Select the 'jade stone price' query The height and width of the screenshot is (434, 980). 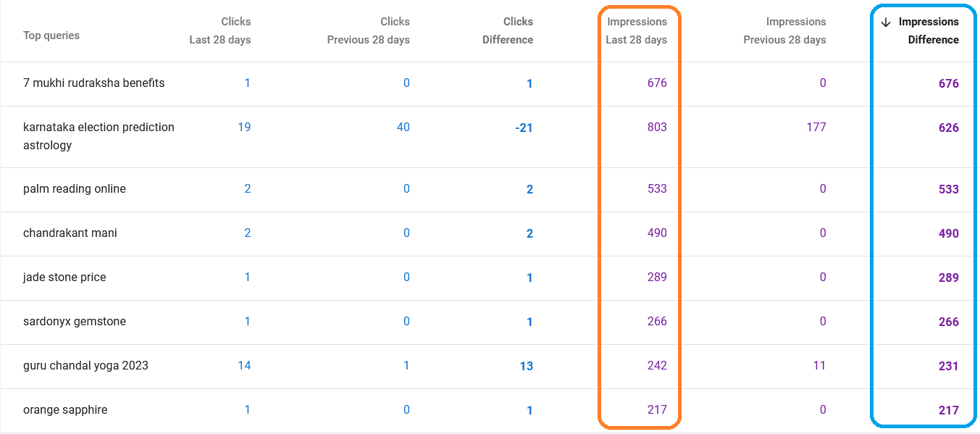coord(64,277)
